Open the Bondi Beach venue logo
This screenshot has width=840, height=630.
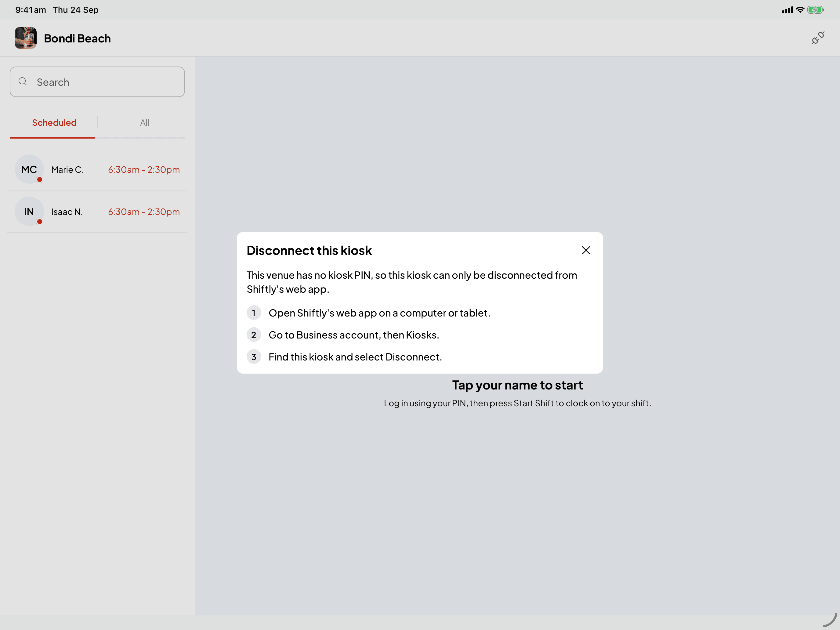(26, 38)
